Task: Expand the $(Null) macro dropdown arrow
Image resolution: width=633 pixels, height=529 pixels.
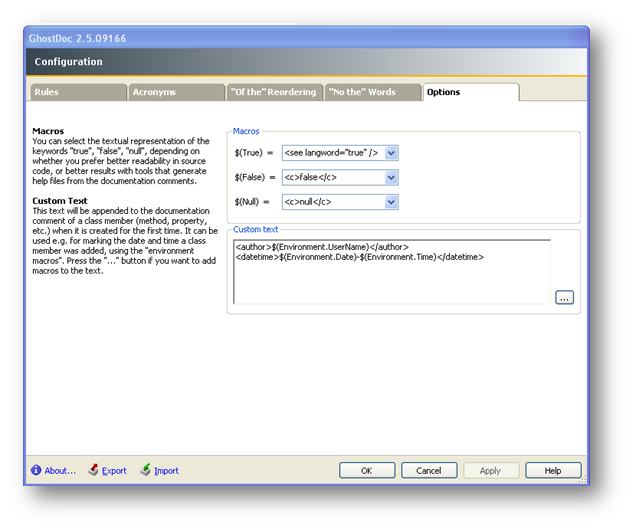Action: click(x=391, y=202)
